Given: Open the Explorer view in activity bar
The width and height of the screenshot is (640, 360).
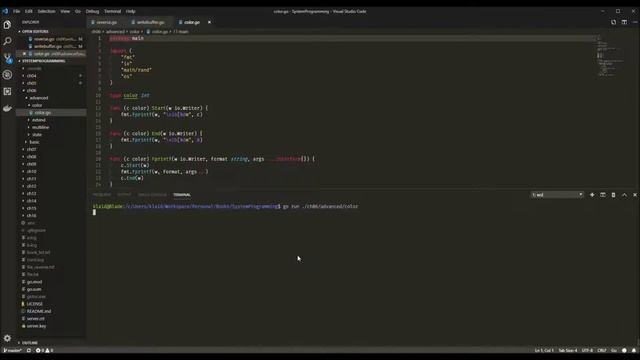Looking at the screenshot, I should click(7, 25).
